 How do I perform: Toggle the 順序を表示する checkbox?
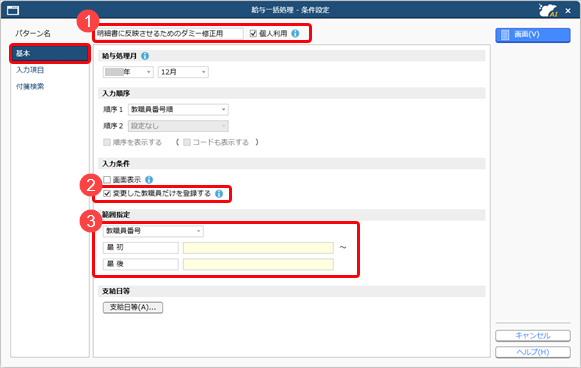click(107, 142)
